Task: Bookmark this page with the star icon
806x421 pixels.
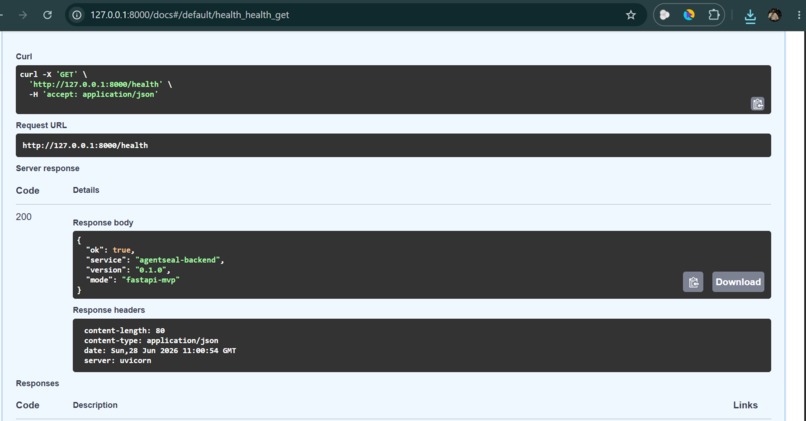Action: click(631, 15)
